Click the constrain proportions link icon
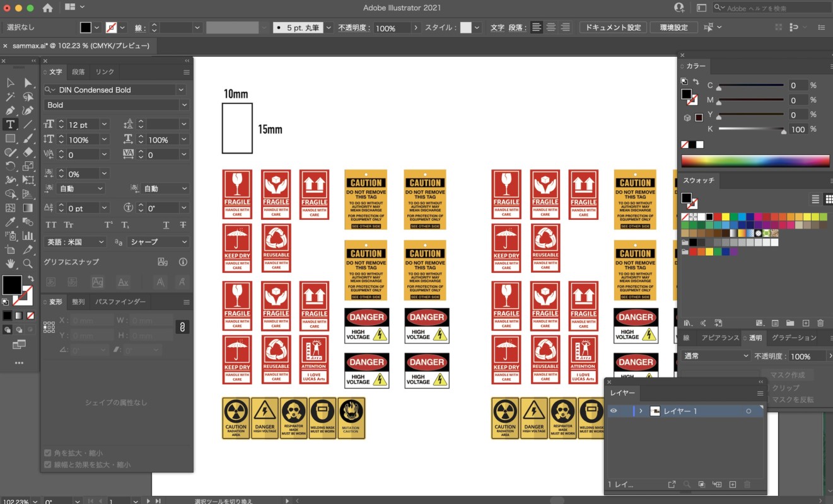 [182, 327]
